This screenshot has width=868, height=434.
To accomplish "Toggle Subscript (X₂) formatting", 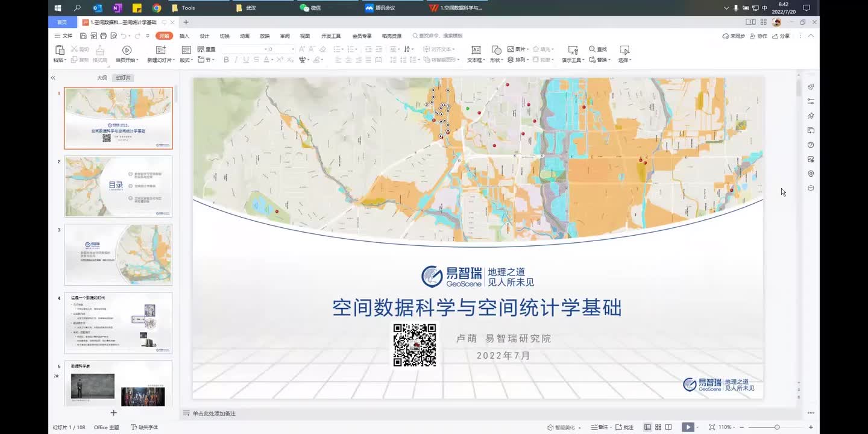I will (291, 60).
